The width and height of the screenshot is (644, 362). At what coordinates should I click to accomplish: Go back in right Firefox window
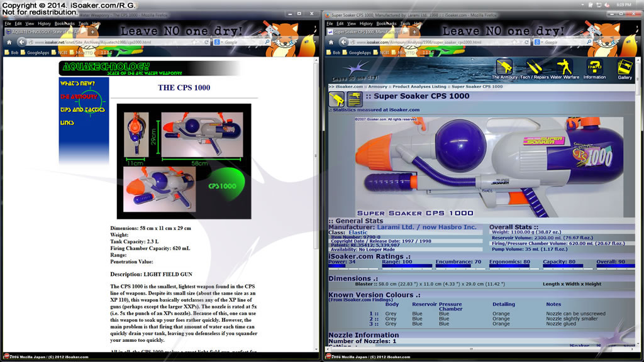[343, 42]
